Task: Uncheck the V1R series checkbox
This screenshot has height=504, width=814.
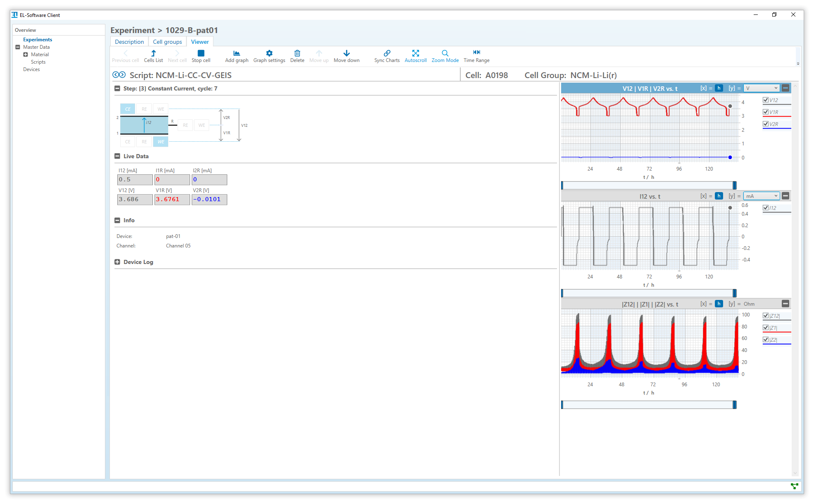Action: coord(766,112)
